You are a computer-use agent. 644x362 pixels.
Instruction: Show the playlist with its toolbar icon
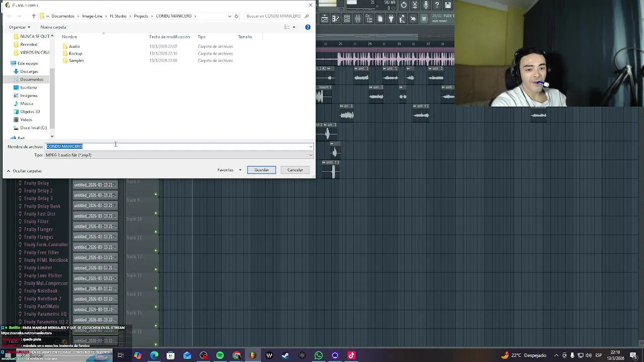(325, 19)
